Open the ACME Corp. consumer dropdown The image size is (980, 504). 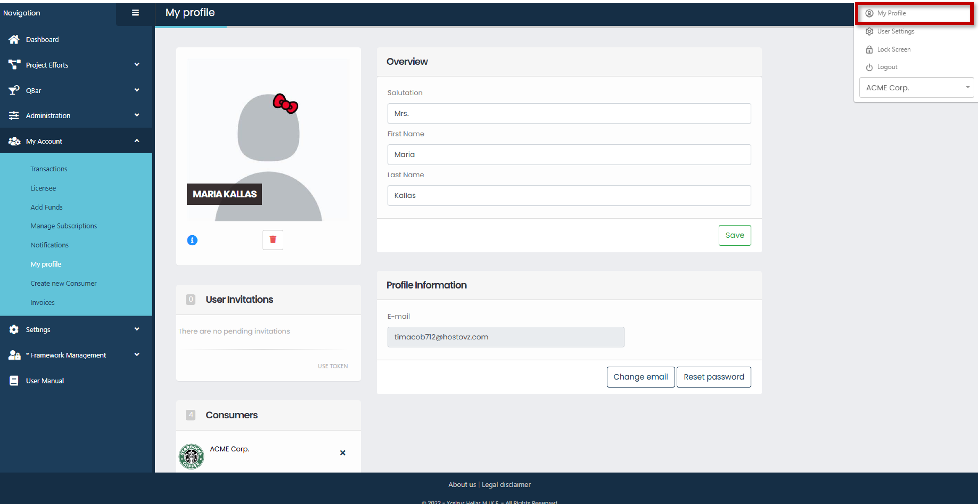(916, 88)
